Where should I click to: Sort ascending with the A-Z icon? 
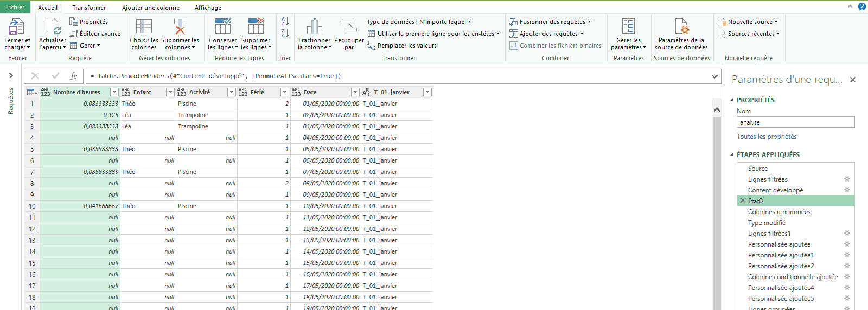285,22
